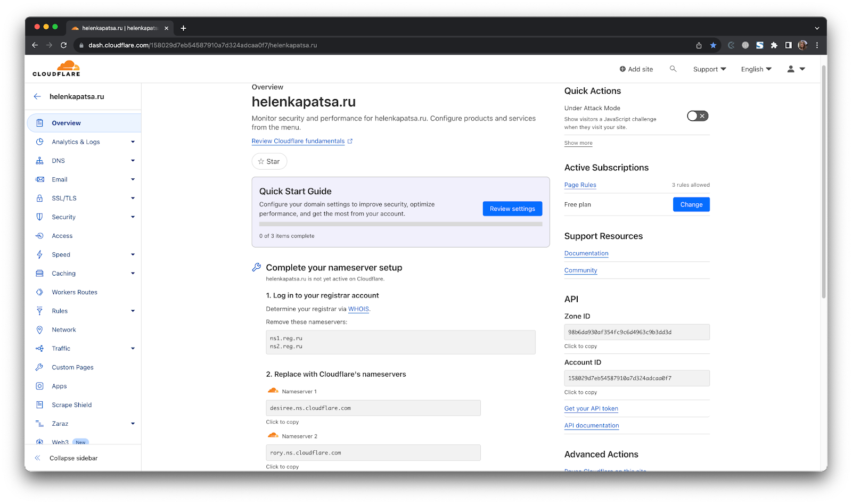
Task: Copy the desiree.ns.cloudflare.com nameserver field
Action: [373, 408]
